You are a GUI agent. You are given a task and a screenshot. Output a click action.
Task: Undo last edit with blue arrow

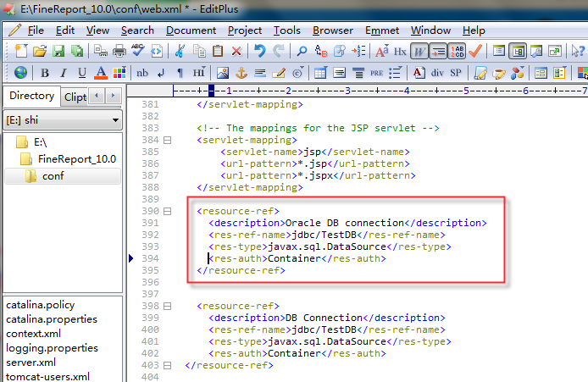(x=260, y=51)
